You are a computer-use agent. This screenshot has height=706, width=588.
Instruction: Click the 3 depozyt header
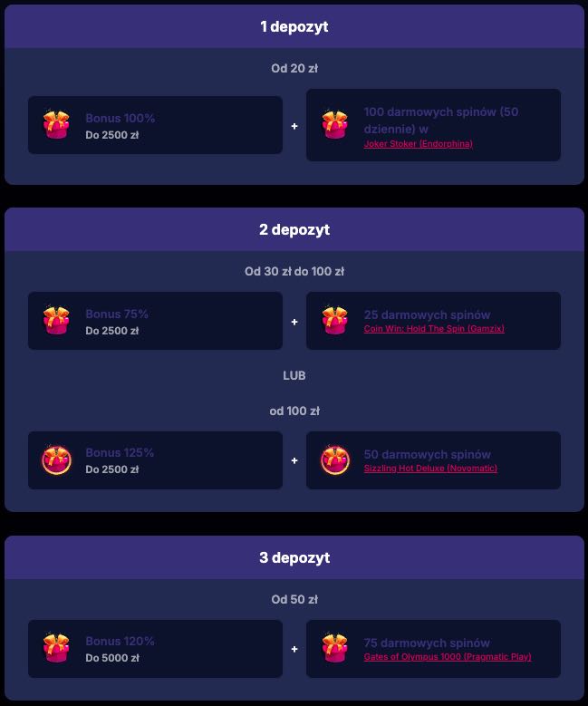point(294,558)
